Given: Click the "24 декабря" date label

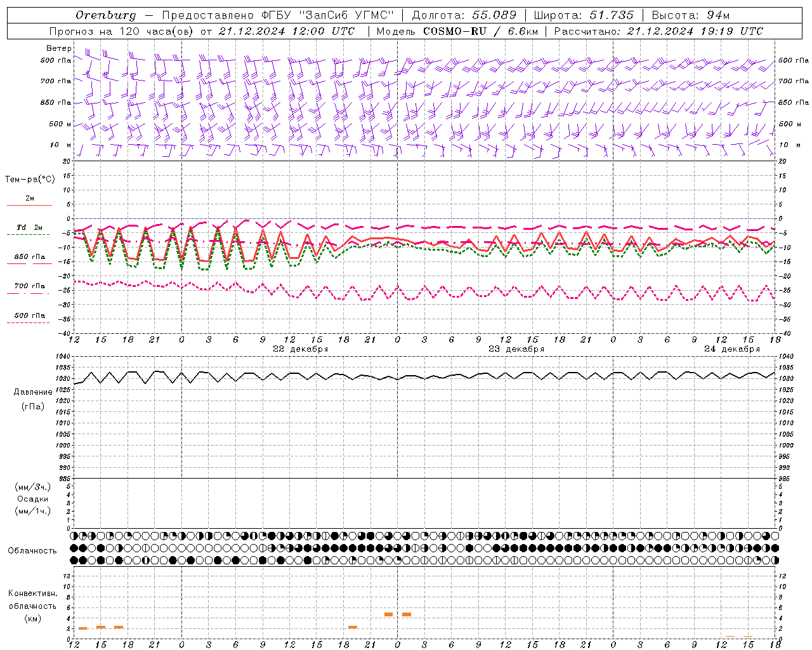Looking at the screenshot, I should (x=731, y=349).
